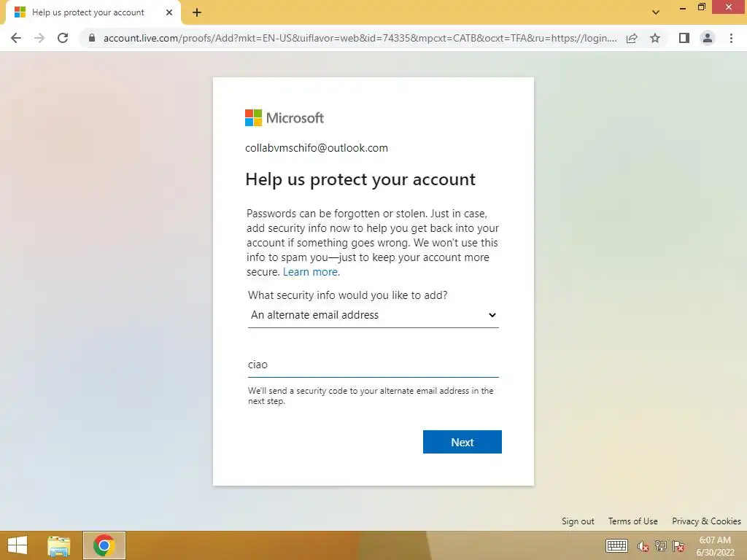Click the network tray icon
747x560 pixels.
(661, 546)
